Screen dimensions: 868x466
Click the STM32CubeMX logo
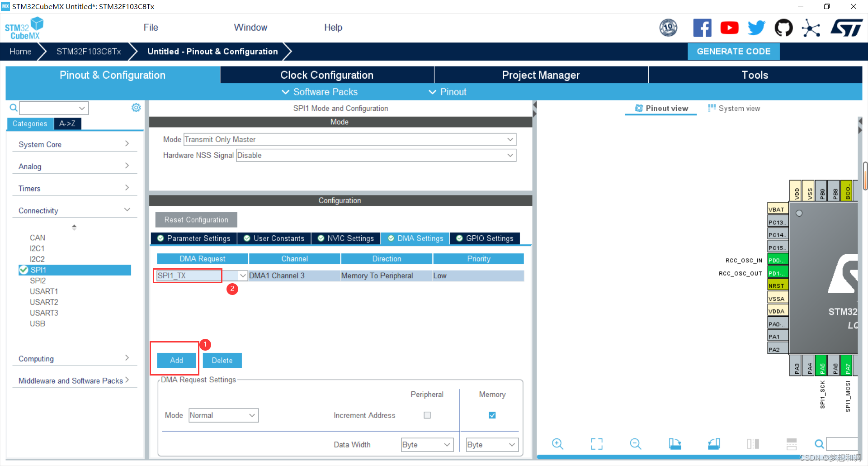(24, 28)
